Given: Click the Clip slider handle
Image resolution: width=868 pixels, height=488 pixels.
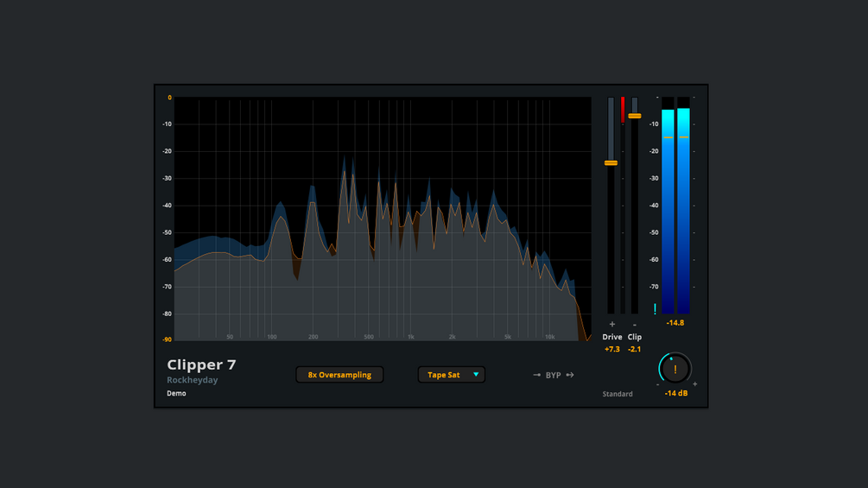Looking at the screenshot, I should pos(635,116).
